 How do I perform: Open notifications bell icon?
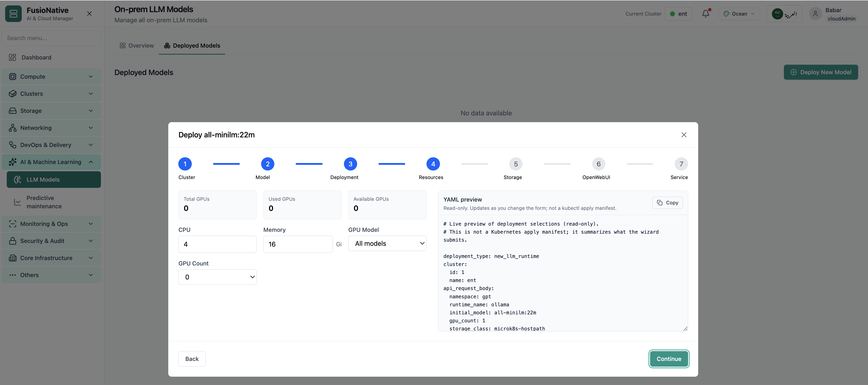pos(705,13)
